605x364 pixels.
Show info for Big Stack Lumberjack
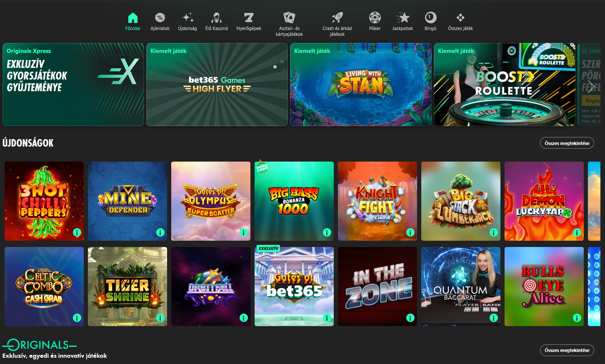(494, 232)
